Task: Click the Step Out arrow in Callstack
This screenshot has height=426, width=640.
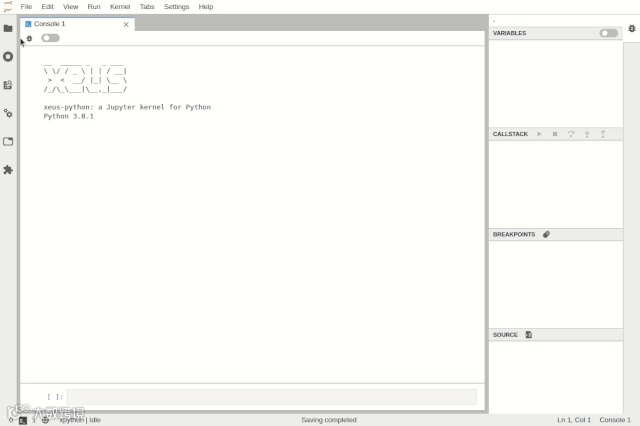Action: 603,134
